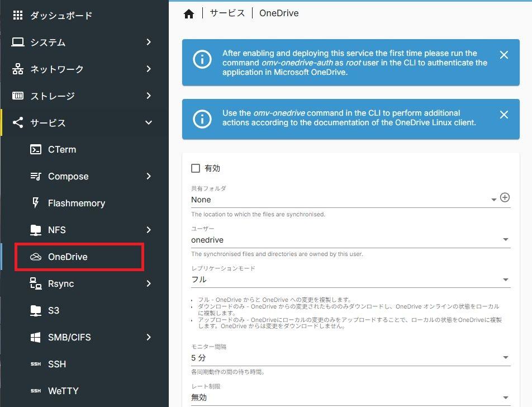The height and width of the screenshot is (407, 532).
Task: Select the OneDrive menu entry
Action: click(85, 257)
